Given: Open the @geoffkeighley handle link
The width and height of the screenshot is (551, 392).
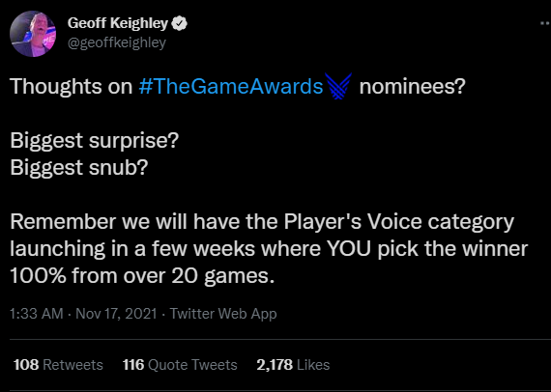Looking at the screenshot, I should tap(116, 43).
